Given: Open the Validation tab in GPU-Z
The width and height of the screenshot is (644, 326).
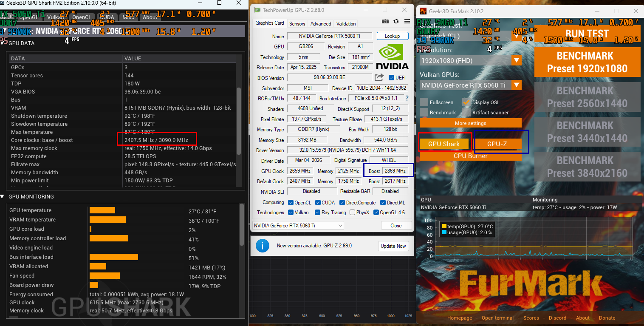Looking at the screenshot, I should (x=346, y=24).
